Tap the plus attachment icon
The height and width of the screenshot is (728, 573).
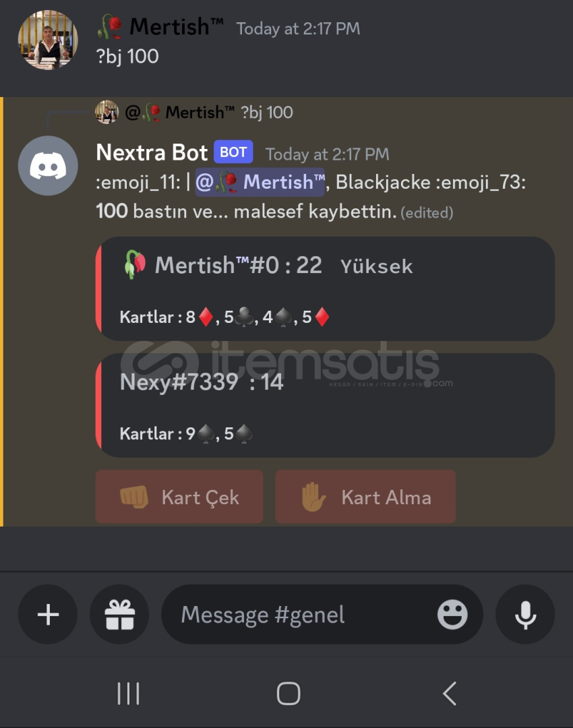point(48,614)
